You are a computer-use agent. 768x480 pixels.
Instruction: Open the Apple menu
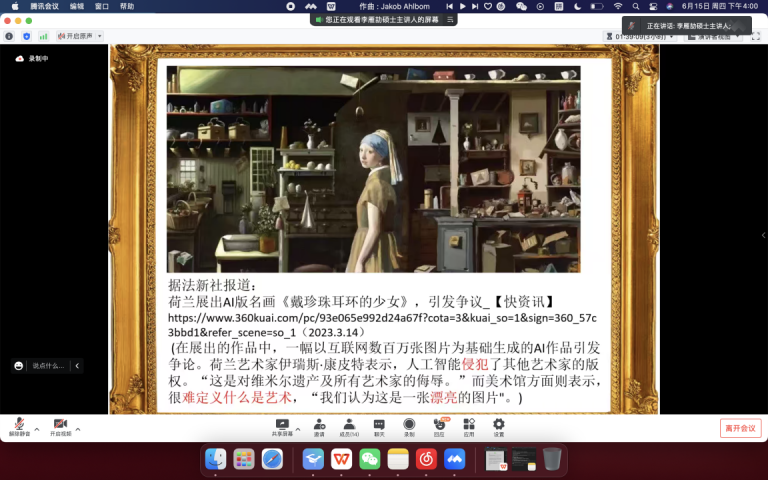click(15, 6)
